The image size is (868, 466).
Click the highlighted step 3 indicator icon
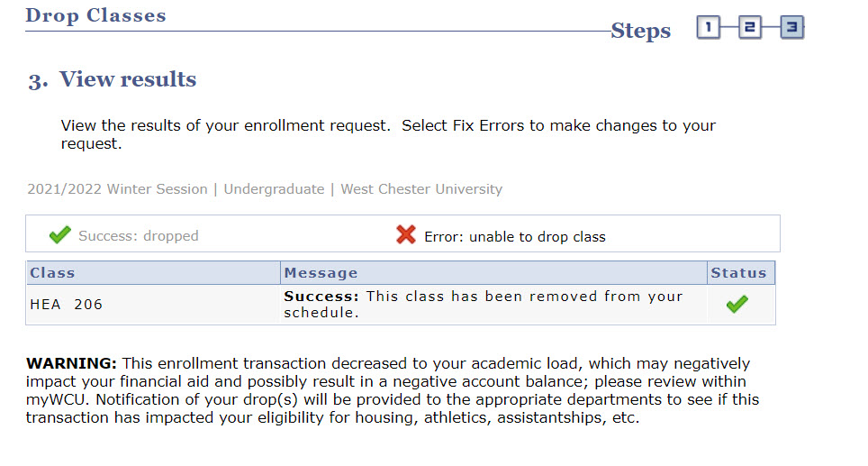[791, 29]
